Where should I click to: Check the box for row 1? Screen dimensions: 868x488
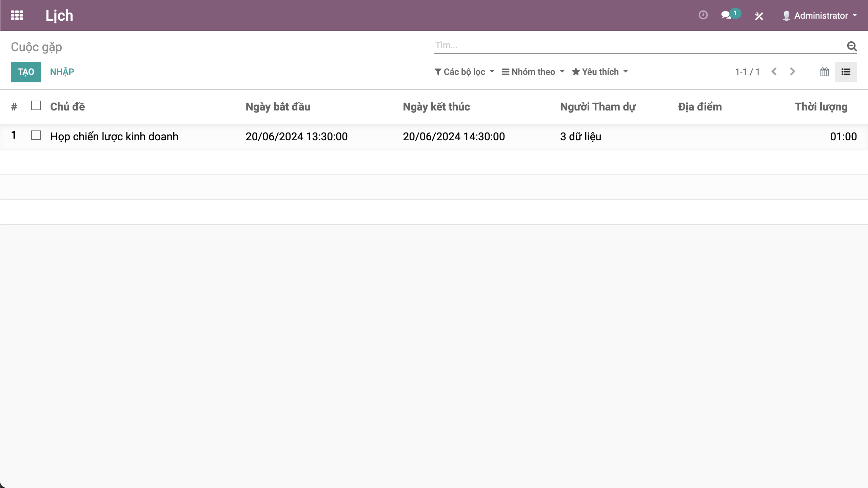[x=36, y=136]
